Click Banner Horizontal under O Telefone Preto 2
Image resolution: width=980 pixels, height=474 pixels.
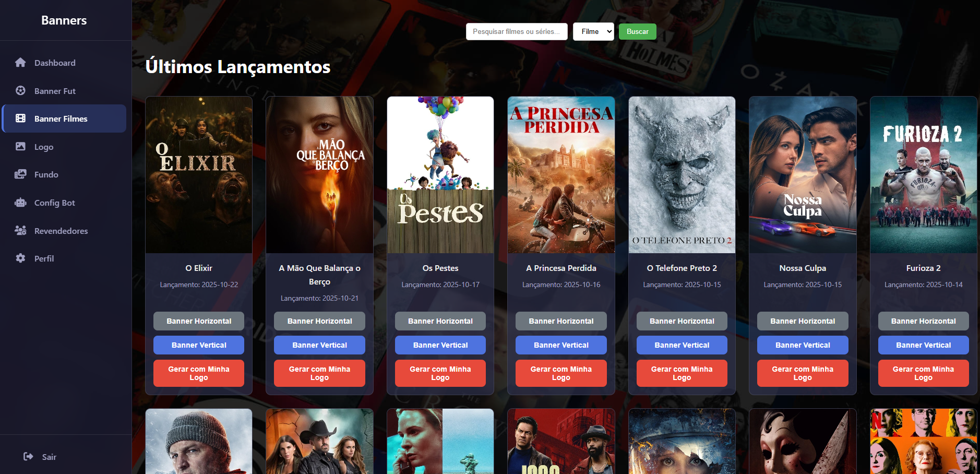(682, 321)
